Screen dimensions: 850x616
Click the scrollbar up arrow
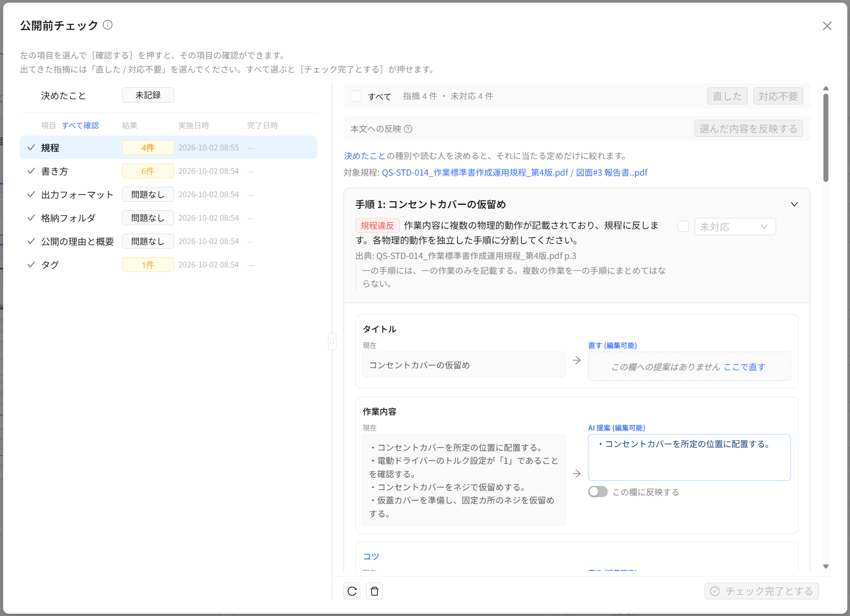click(x=826, y=88)
